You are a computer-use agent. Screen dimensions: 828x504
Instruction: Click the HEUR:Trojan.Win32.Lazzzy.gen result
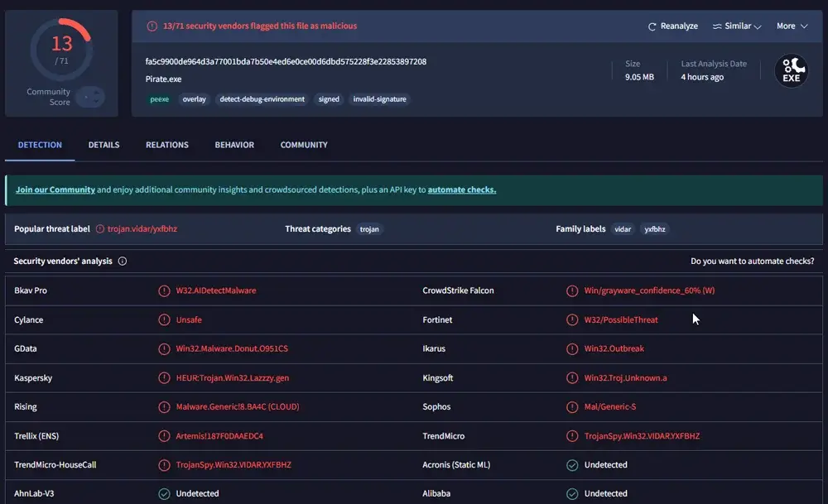pos(233,378)
